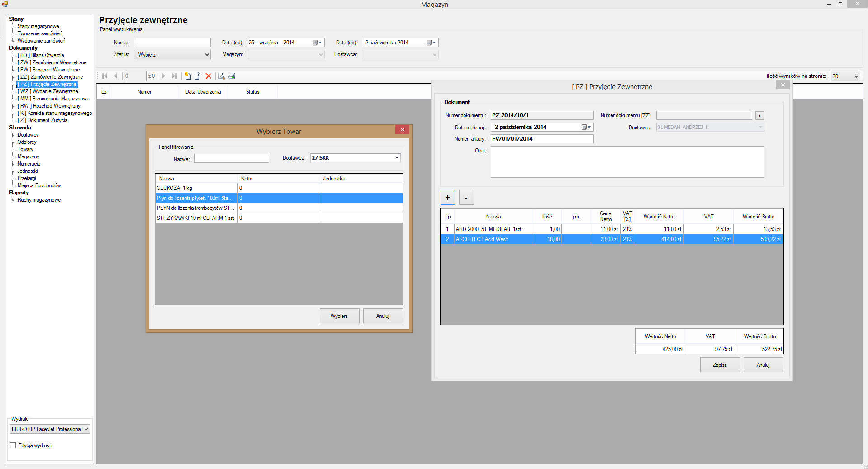
Task: Open Wydawanie zamówień in sidebar
Action: pos(41,41)
